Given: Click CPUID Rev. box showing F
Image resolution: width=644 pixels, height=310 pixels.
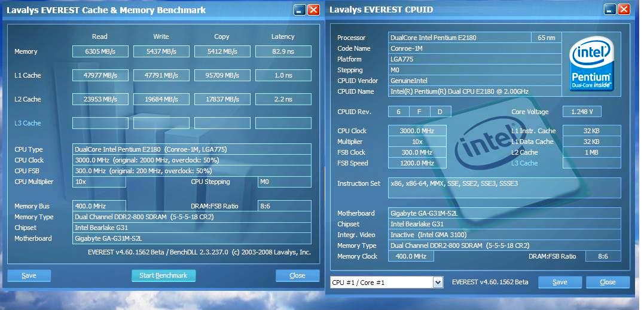Looking at the screenshot, I should click(x=419, y=112).
